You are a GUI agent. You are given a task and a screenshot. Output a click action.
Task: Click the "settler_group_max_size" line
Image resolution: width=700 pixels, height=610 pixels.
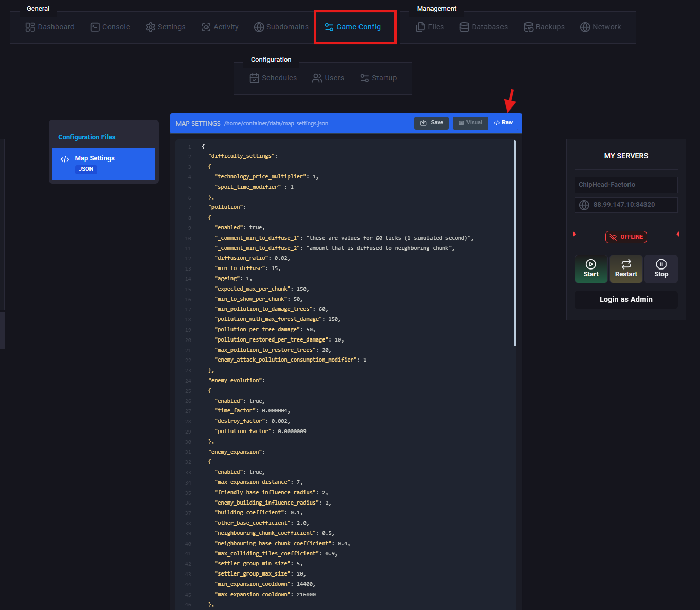[x=260, y=574]
